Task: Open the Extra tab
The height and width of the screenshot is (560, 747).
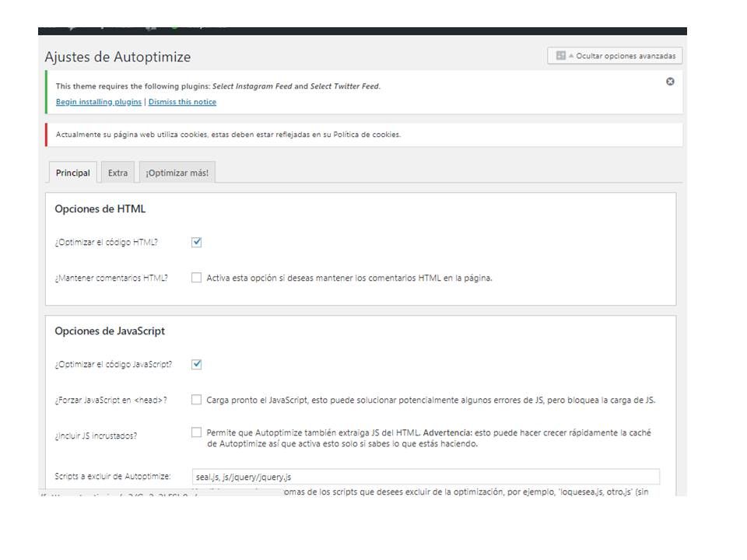Action: [x=117, y=173]
